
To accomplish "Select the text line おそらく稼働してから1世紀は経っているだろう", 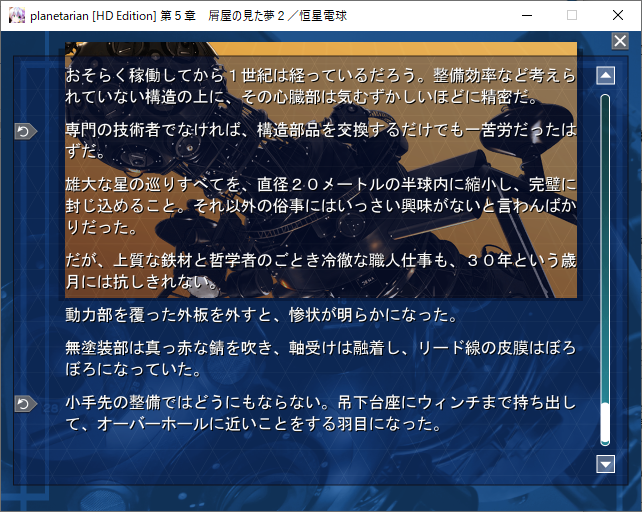I will [321, 86].
